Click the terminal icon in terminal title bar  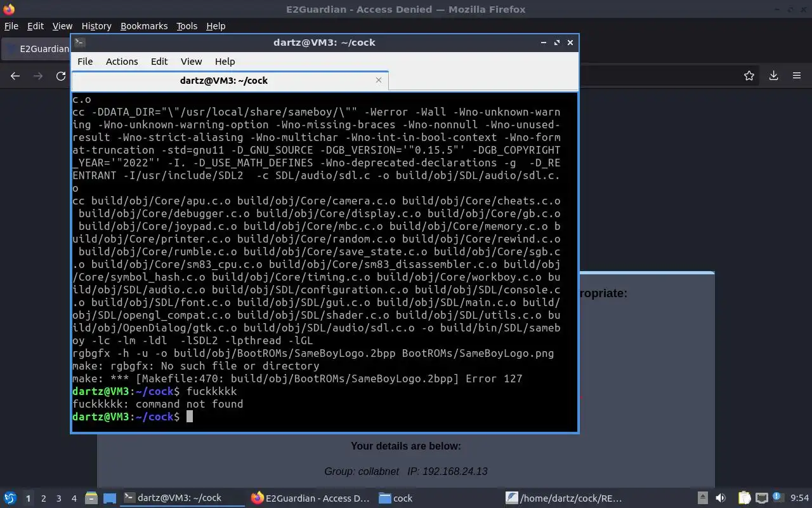pyautogui.click(x=79, y=43)
